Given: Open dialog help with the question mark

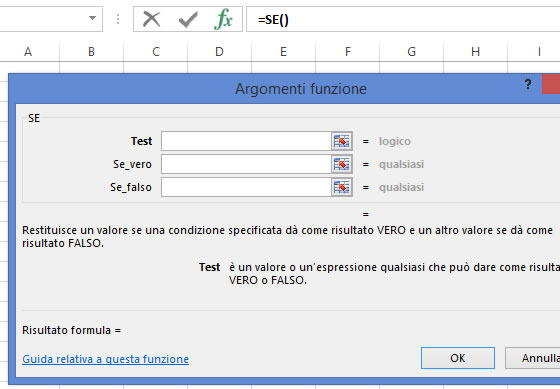Looking at the screenshot, I should [528, 84].
